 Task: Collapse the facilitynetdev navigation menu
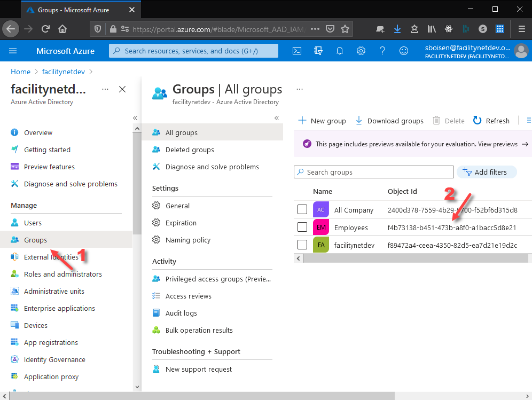tap(135, 118)
